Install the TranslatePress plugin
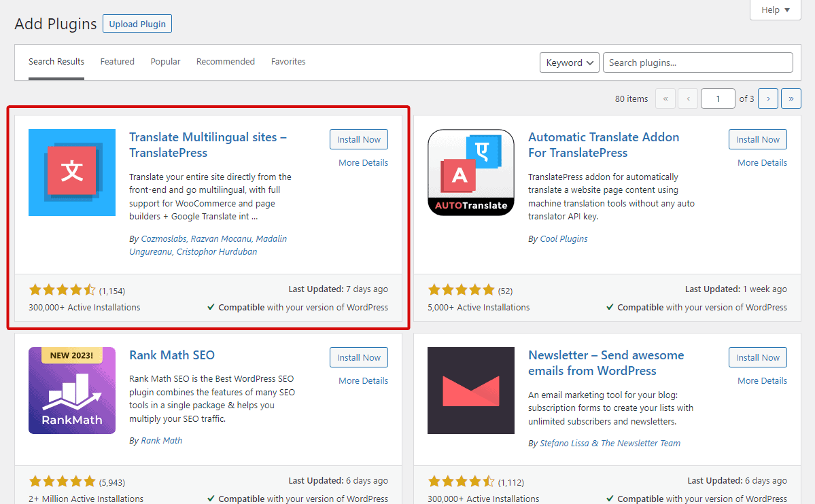Screen dimensions: 815x504 coord(358,139)
